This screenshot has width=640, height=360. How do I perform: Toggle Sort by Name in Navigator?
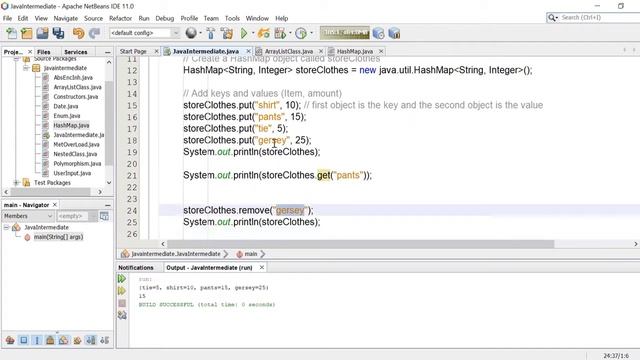[x=91, y=340]
